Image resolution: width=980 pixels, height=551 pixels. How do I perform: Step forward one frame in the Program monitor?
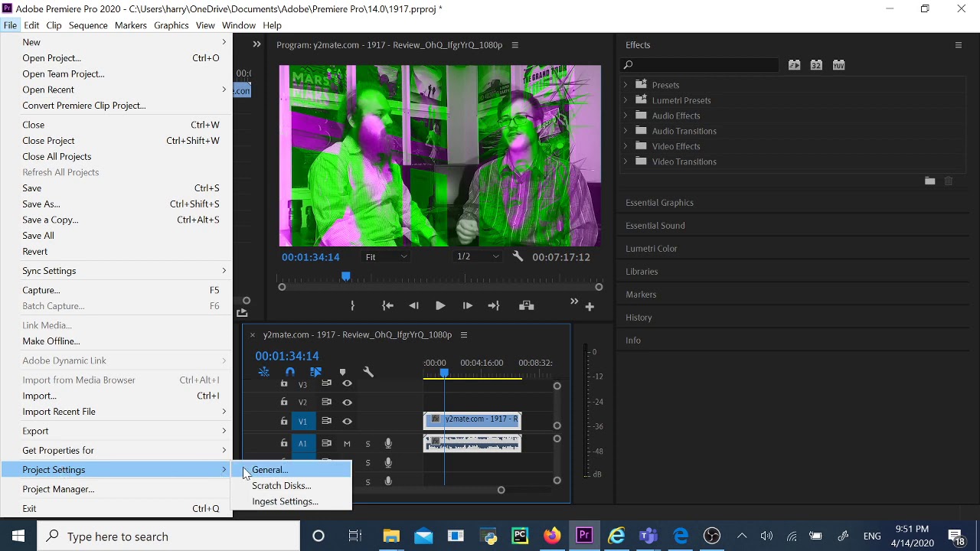[467, 306]
